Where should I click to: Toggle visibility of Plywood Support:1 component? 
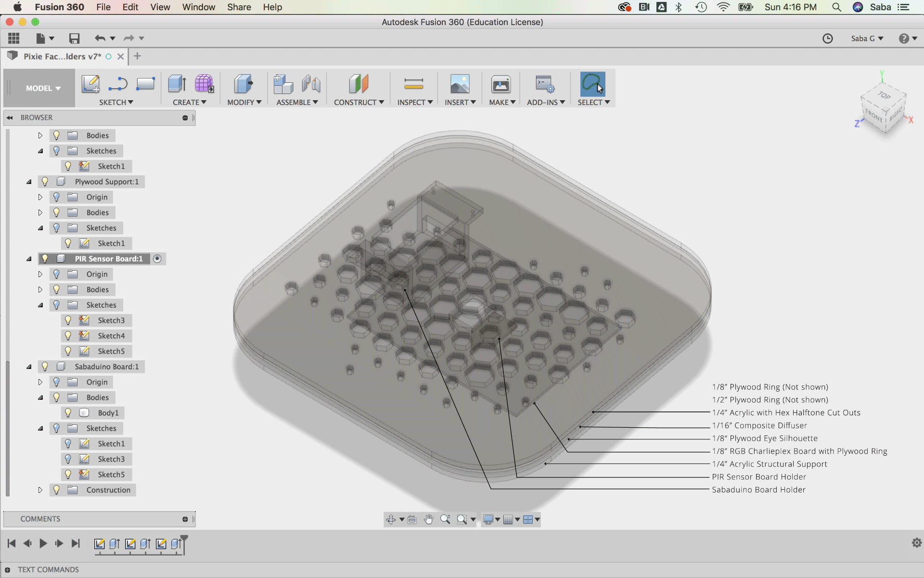[x=45, y=182]
